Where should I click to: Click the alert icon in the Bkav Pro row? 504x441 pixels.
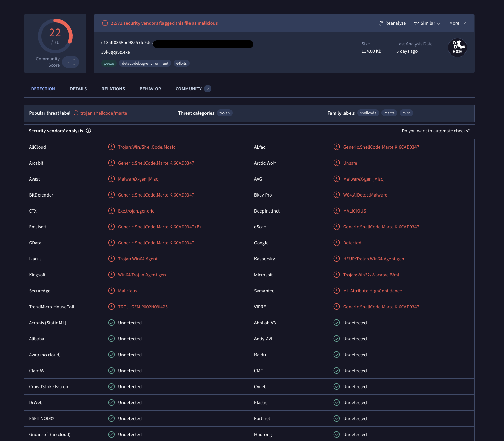(x=337, y=195)
